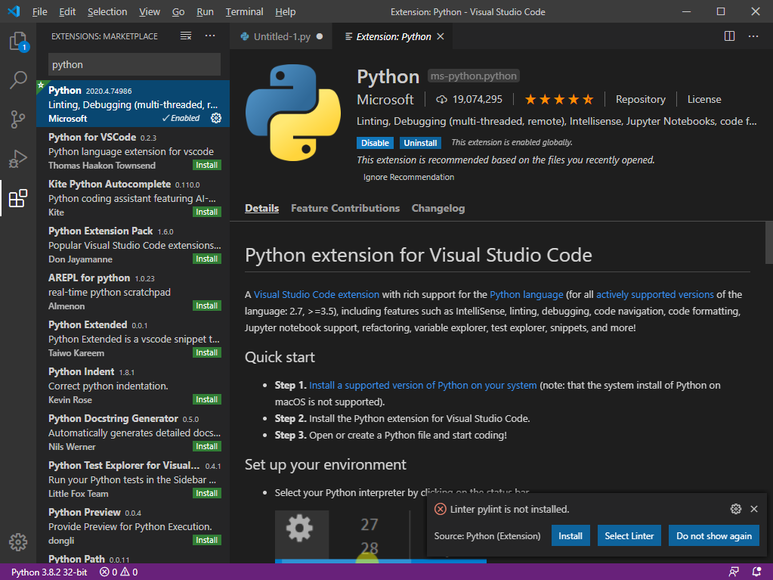Viewport: 773px width, 580px height.
Task: Close the Extension: Python tab
Action: pos(441,36)
